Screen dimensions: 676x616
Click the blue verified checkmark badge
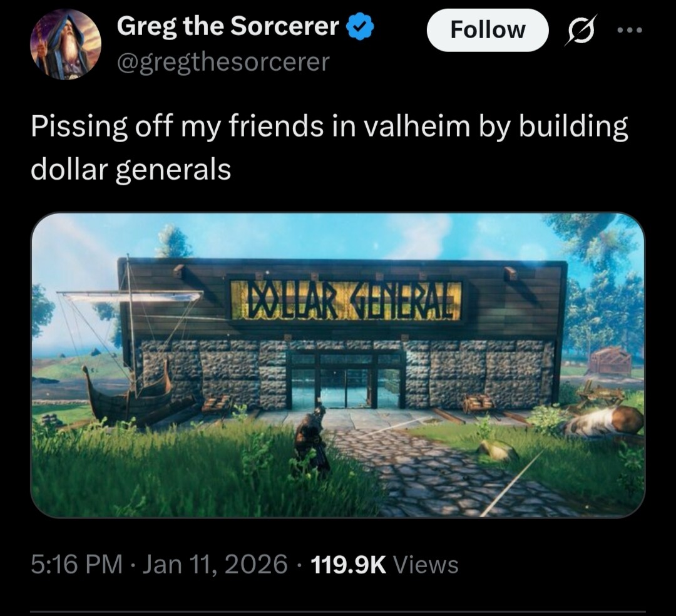pyautogui.click(x=360, y=27)
